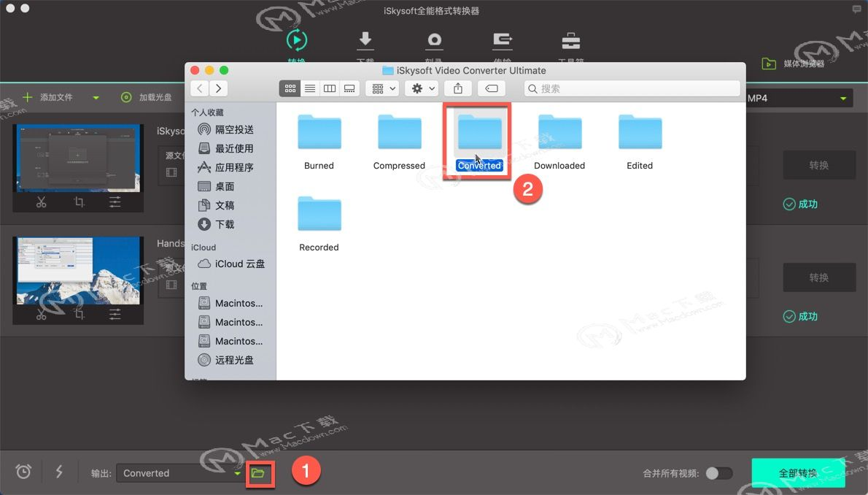Click the Finder share icon
The width and height of the screenshot is (868, 495).
(x=458, y=88)
